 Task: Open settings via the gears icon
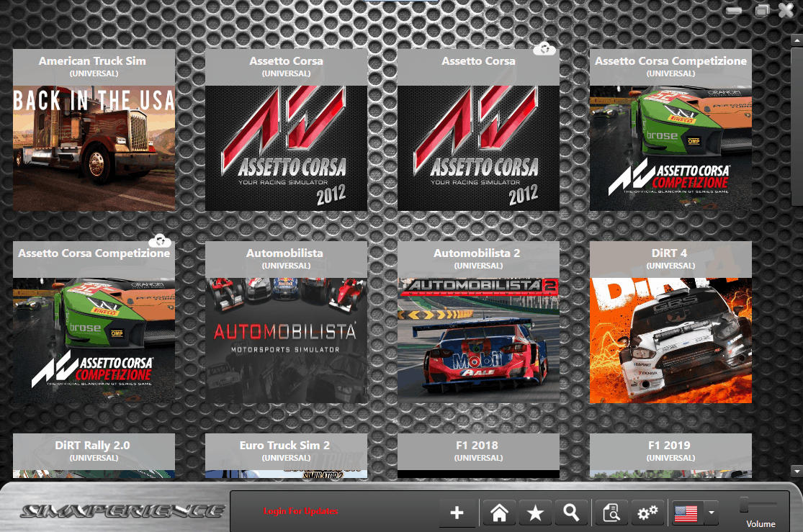click(x=647, y=512)
